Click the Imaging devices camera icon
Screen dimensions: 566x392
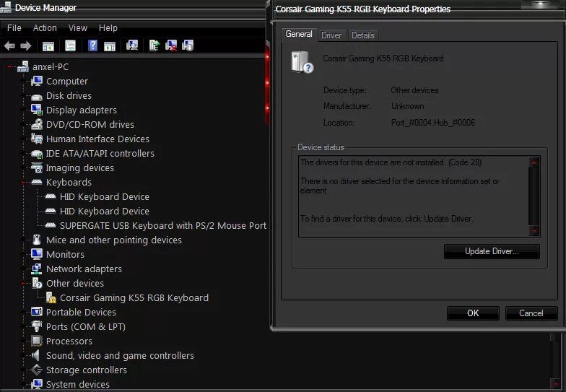point(36,167)
